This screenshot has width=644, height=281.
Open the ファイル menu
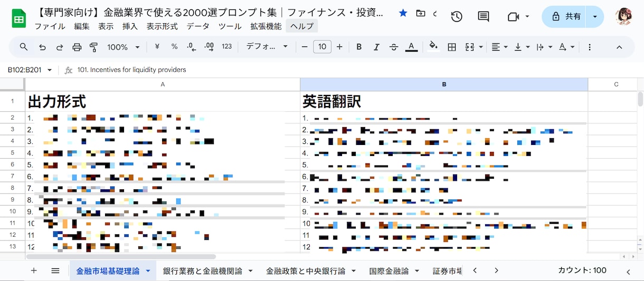(50, 26)
